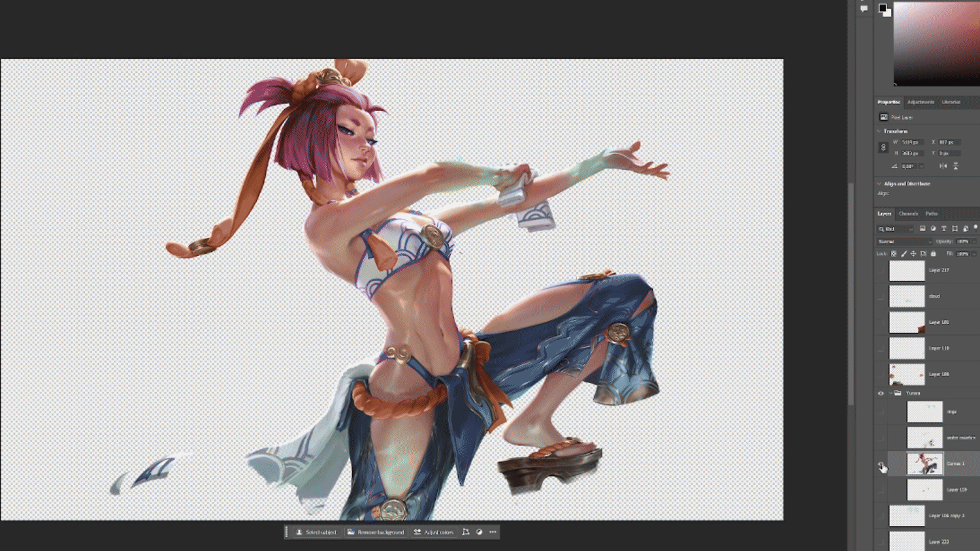Click the transform selection icon in taskbar
The height and width of the screenshot is (551, 980).
click(466, 532)
